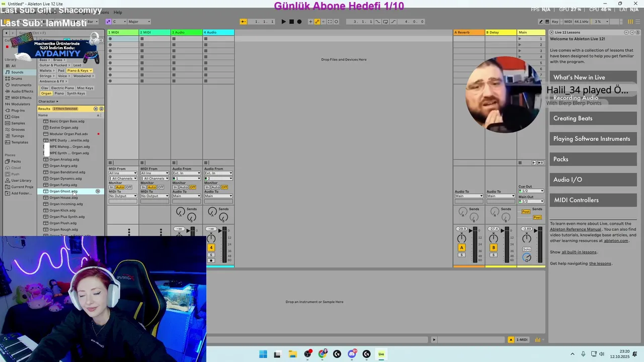Click the Key Map Mode button
644x362 pixels.
pos(555,22)
